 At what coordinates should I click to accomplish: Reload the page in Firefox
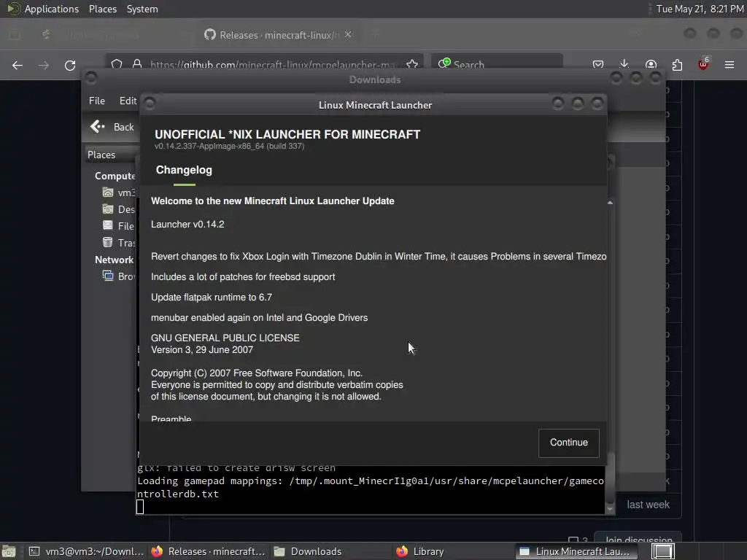tap(70, 65)
